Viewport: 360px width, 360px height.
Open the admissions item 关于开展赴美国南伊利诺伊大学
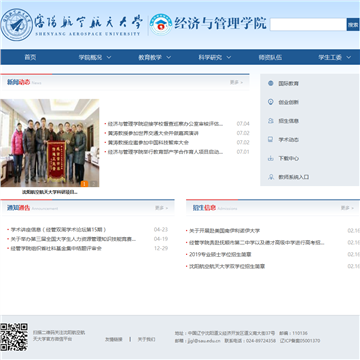pyautogui.click(x=224, y=231)
